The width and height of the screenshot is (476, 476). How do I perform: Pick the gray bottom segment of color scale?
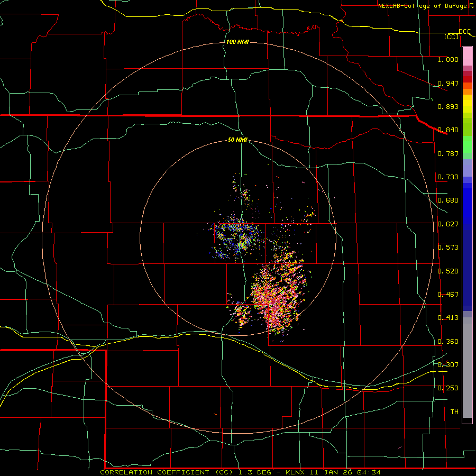(x=467, y=368)
